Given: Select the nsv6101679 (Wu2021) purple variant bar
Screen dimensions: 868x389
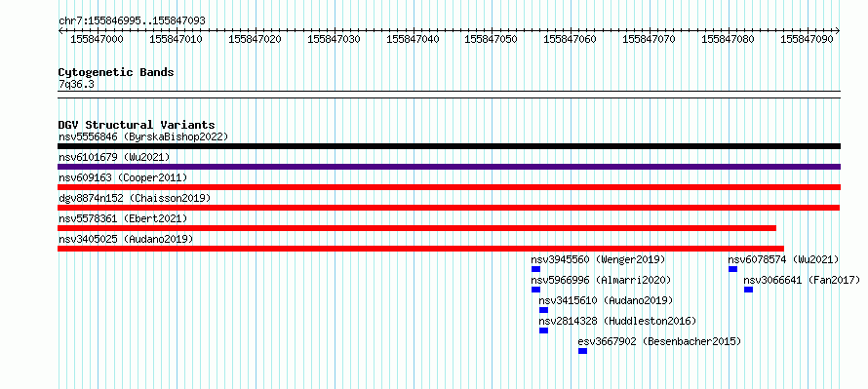Looking at the screenshot, I should click(x=449, y=167).
